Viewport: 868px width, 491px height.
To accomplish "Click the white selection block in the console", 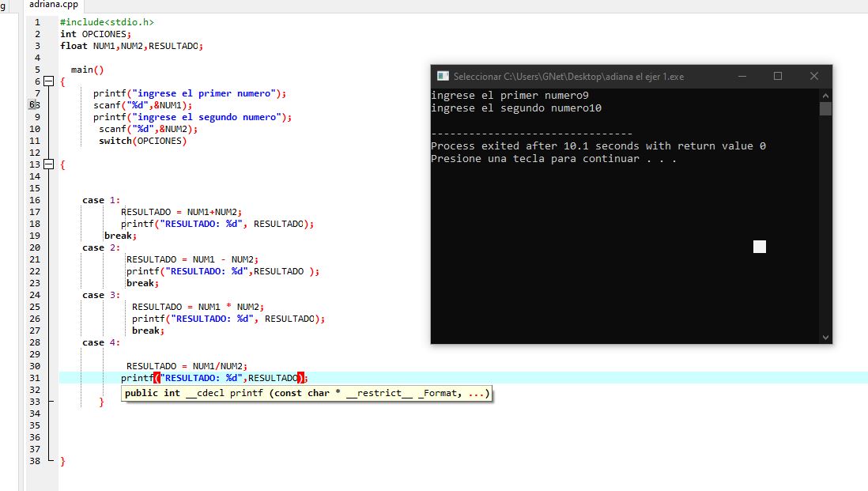I will [760, 247].
